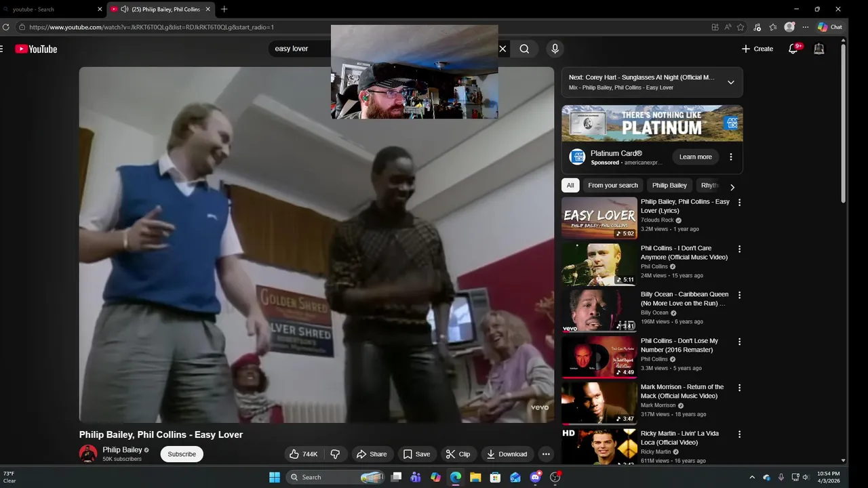Open the Copilot Chat button
Viewport: 868px width, 488px height.
830,27
